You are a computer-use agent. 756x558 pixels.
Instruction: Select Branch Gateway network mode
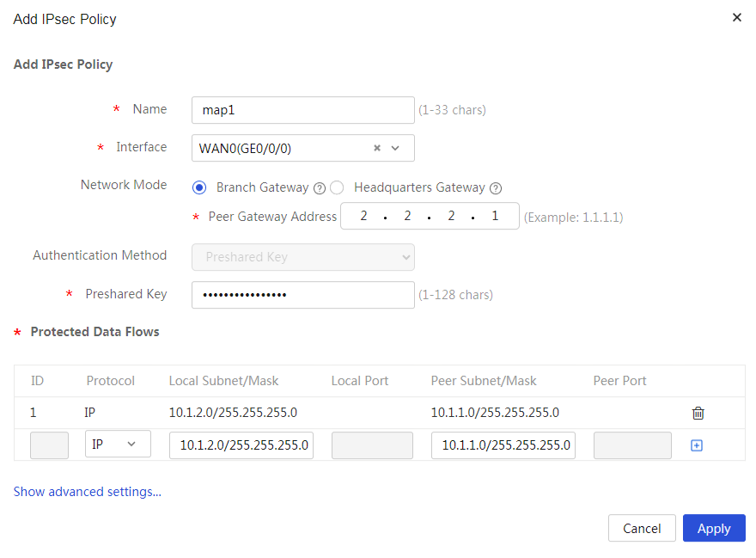pos(199,187)
